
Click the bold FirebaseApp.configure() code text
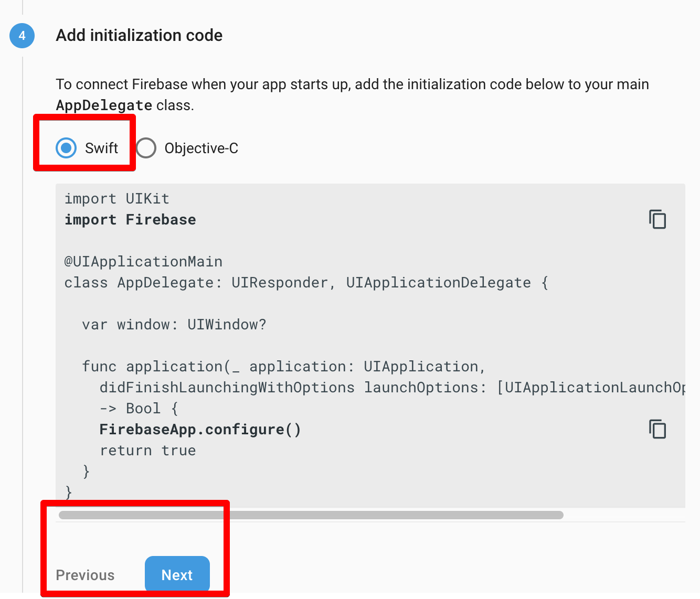click(200, 430)
